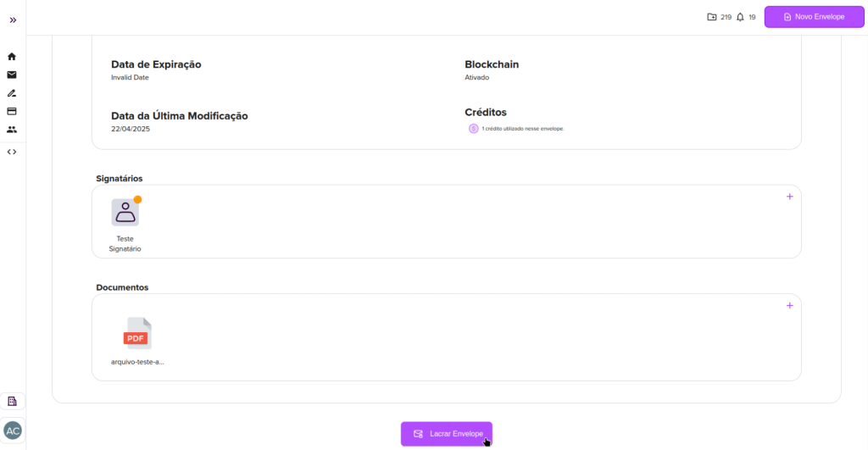Open the envelopes mail icon in sidebar

[x=12, y=75]
